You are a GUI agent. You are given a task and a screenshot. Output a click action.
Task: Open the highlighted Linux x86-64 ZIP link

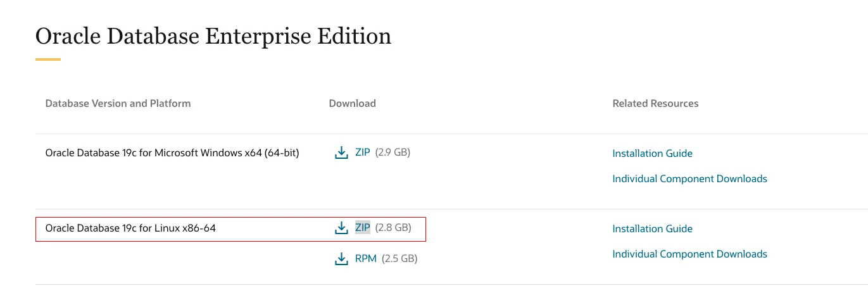click(362, 228)
